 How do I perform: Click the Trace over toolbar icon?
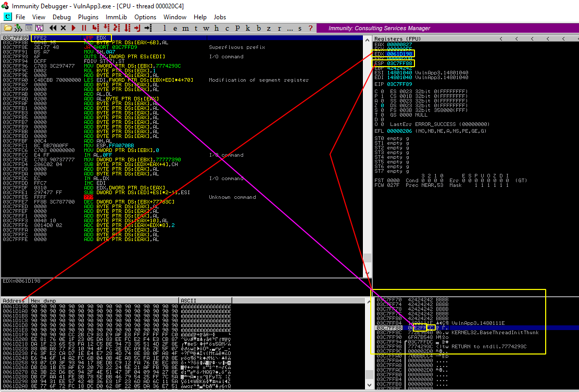127,28
